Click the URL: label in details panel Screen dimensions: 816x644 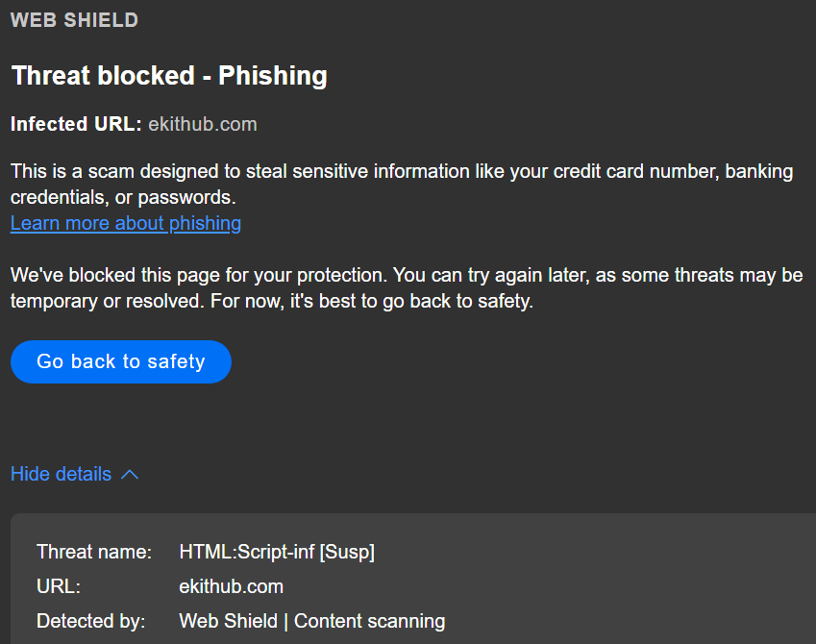point(59,586)
